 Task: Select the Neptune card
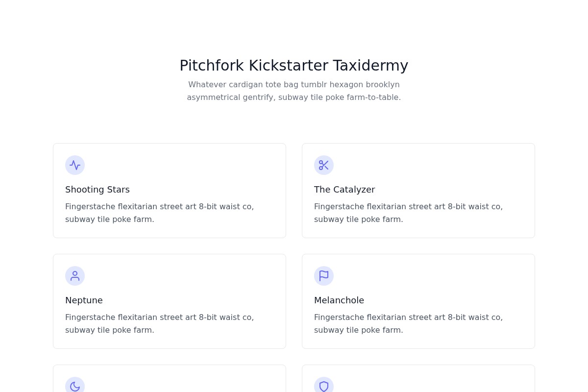click(x=169, y=301)
